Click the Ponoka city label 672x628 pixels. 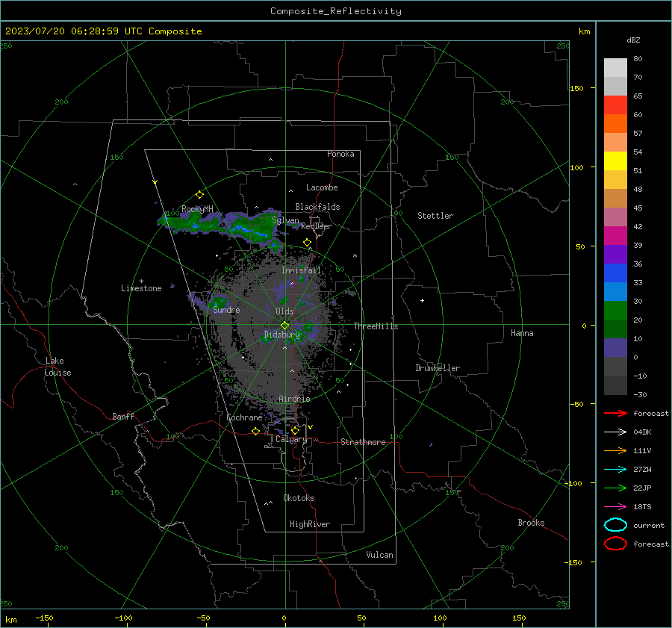point(340,154)
